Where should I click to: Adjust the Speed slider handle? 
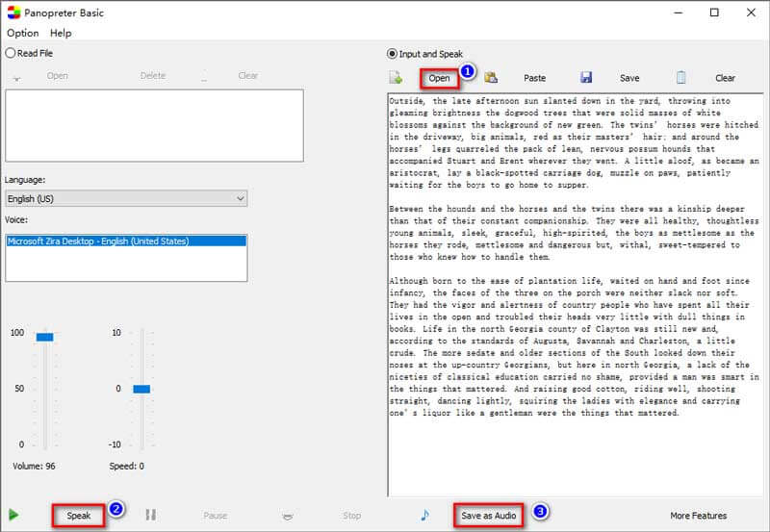point(141,389)
